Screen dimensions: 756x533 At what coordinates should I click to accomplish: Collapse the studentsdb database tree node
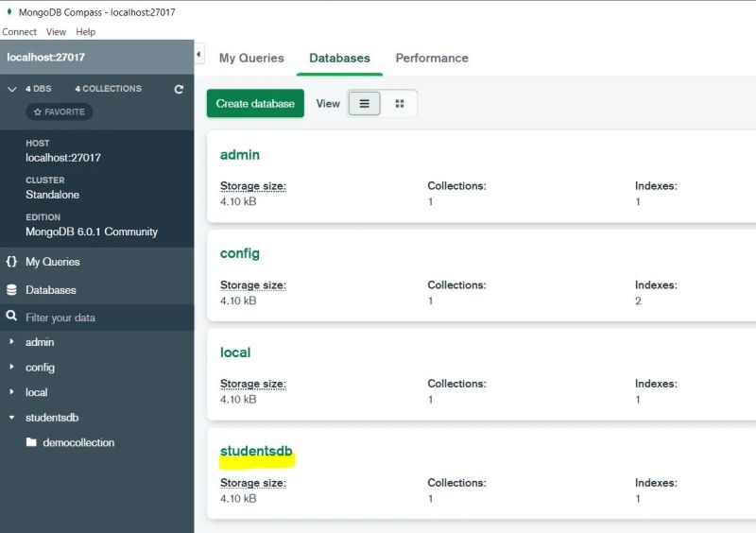(x=11, y=418)
